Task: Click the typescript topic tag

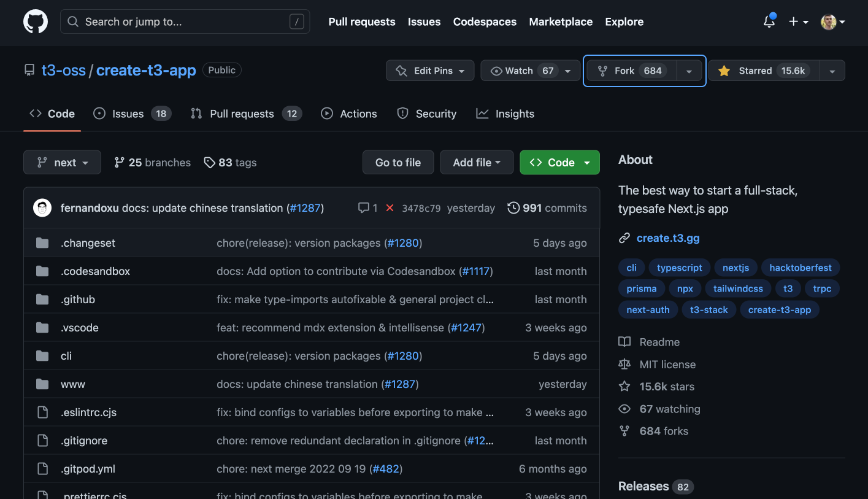Action: [x=680, y=268]
